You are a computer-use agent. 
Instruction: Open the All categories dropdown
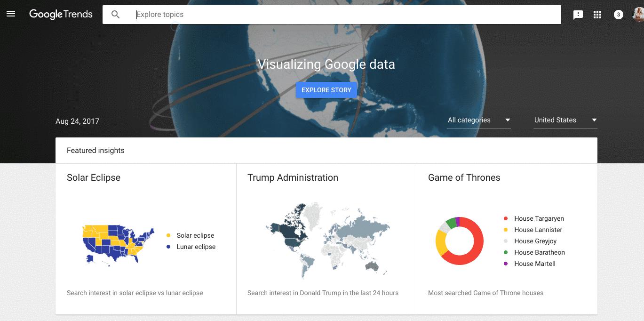click(x=479, y=120)
